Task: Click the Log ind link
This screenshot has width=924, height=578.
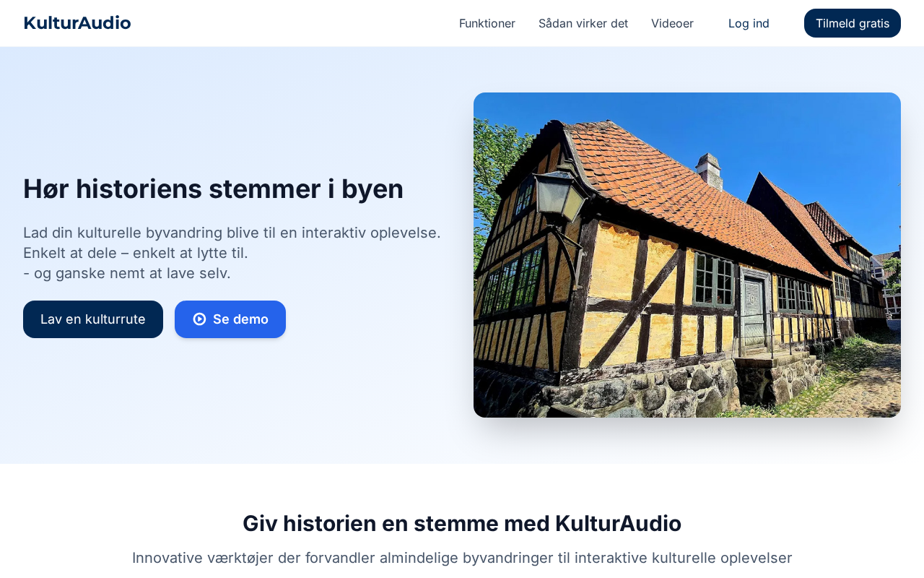Action: pyautogui.click(x=749, y=23)
